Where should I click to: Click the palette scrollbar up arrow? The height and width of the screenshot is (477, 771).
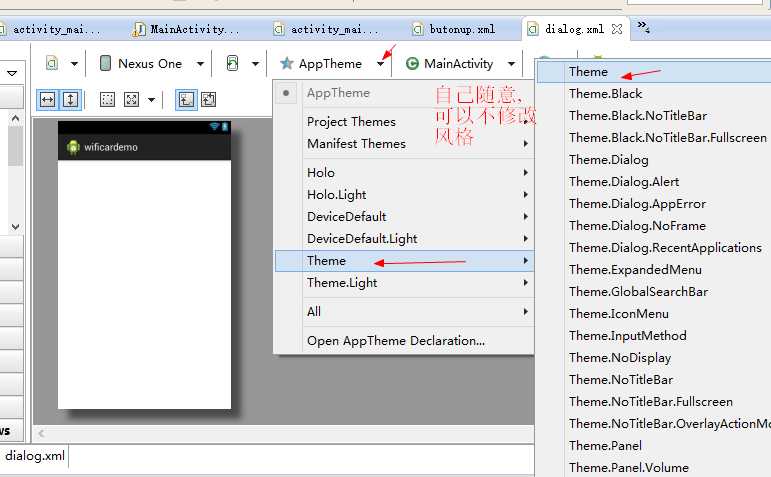[x=15, y=119]
